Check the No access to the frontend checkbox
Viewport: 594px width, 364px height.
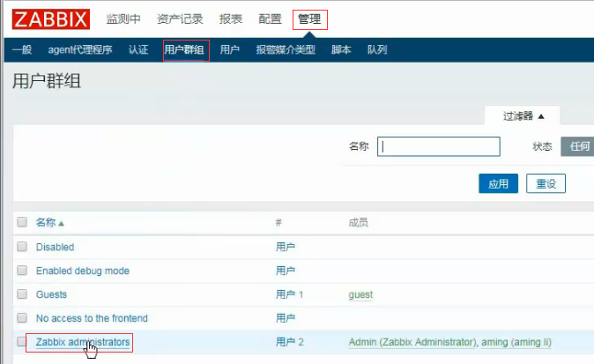pyautogui.click(x=22, y=318)
